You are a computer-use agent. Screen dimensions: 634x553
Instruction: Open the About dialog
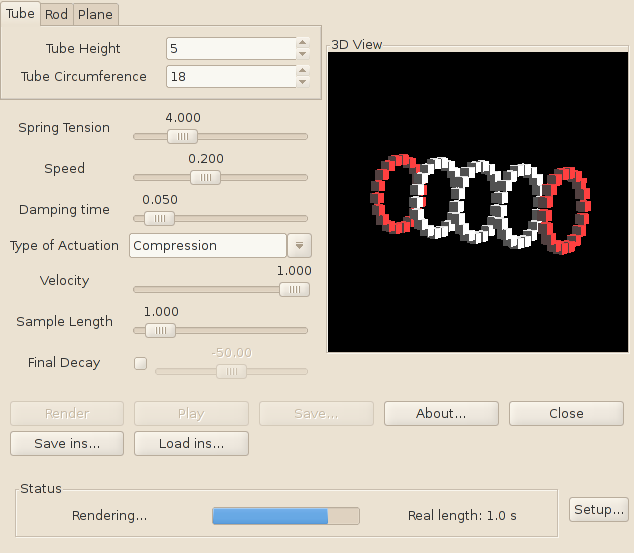(x=441, y=413)
